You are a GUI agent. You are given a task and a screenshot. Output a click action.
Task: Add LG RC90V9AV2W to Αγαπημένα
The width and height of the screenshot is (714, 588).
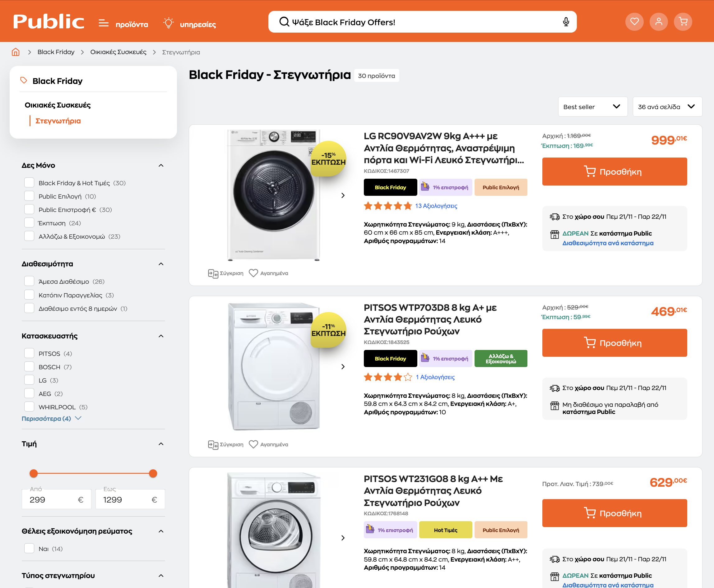[268, 273]
